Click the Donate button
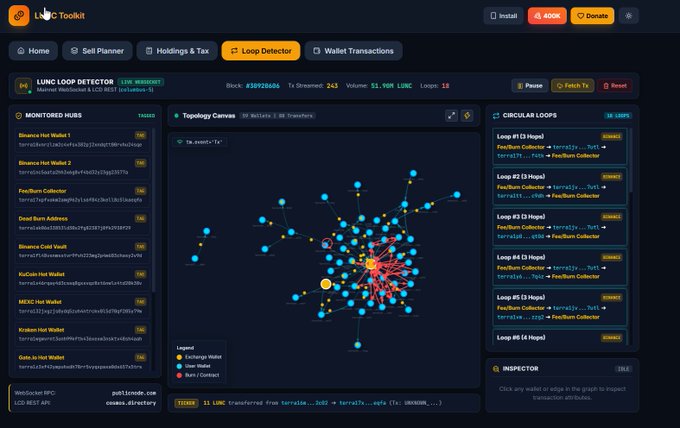 [592, 16]
